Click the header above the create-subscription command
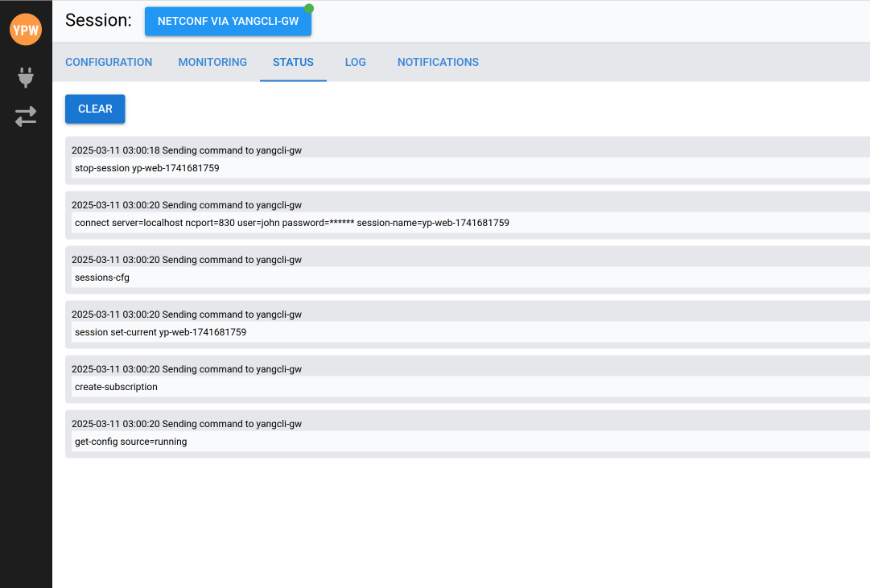The height and width of the screenshot is (588, 870). click(x=186, y=369)
